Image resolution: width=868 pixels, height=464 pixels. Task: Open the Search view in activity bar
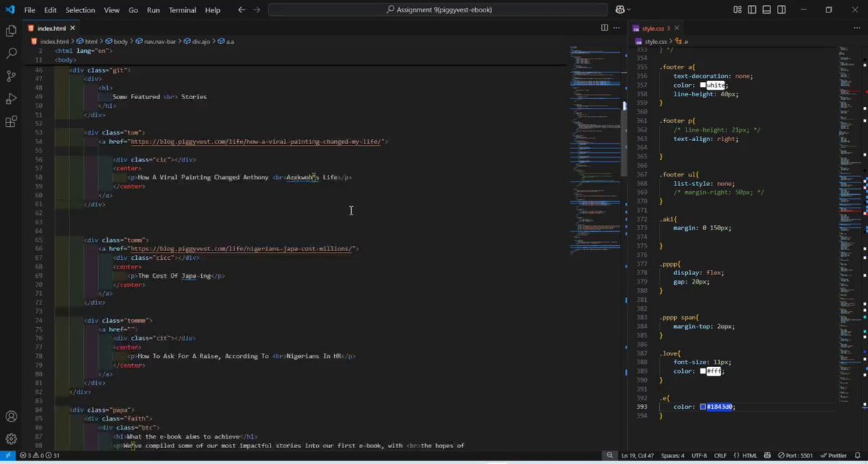click(11, 54)
